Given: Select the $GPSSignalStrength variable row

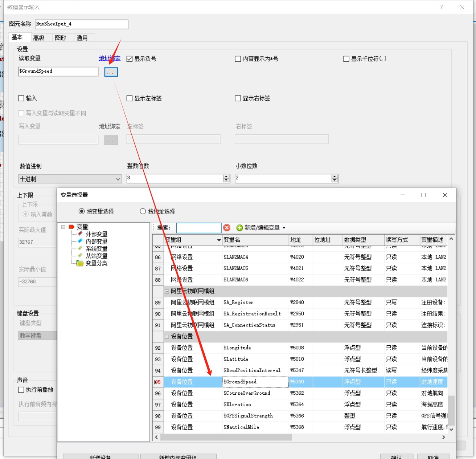Looking at the screenshot, I should click(x=300, y=416).
